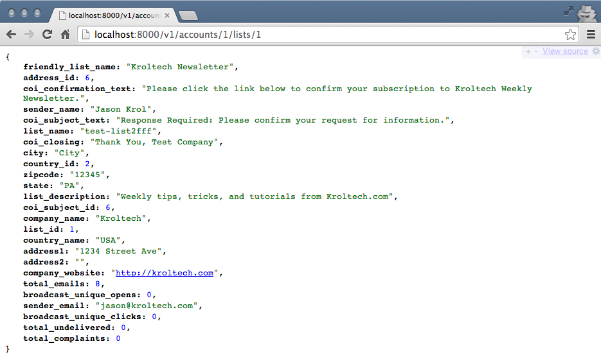Click the coi_closing value "Thank You, Test Company"
Viewport: 601px width, 364px height.
pos(154,142)
